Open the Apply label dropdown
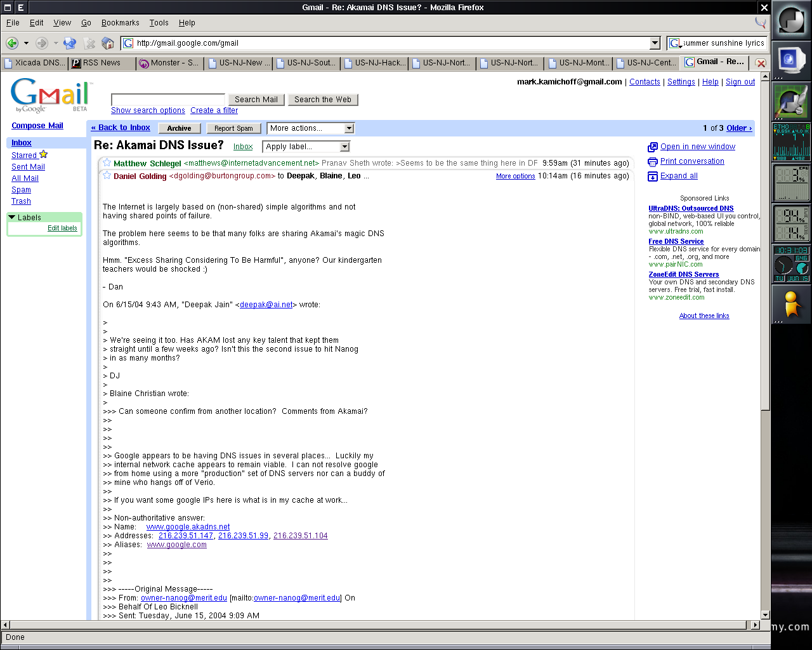The height and width of the screenshot is (650, 812). [x=306, y=147]
